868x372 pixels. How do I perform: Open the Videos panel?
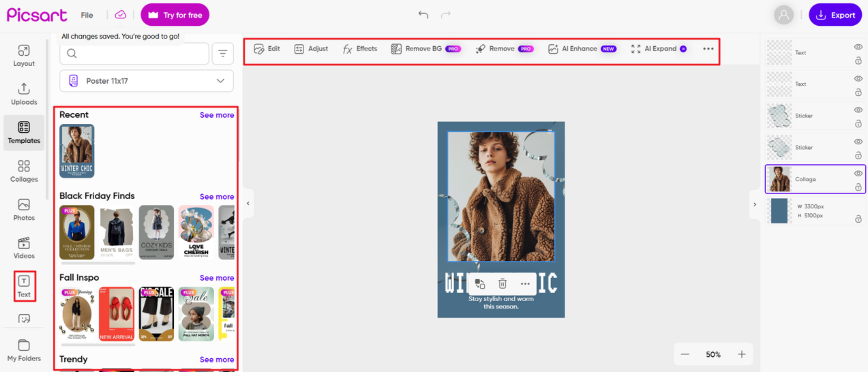click(24, 248)
